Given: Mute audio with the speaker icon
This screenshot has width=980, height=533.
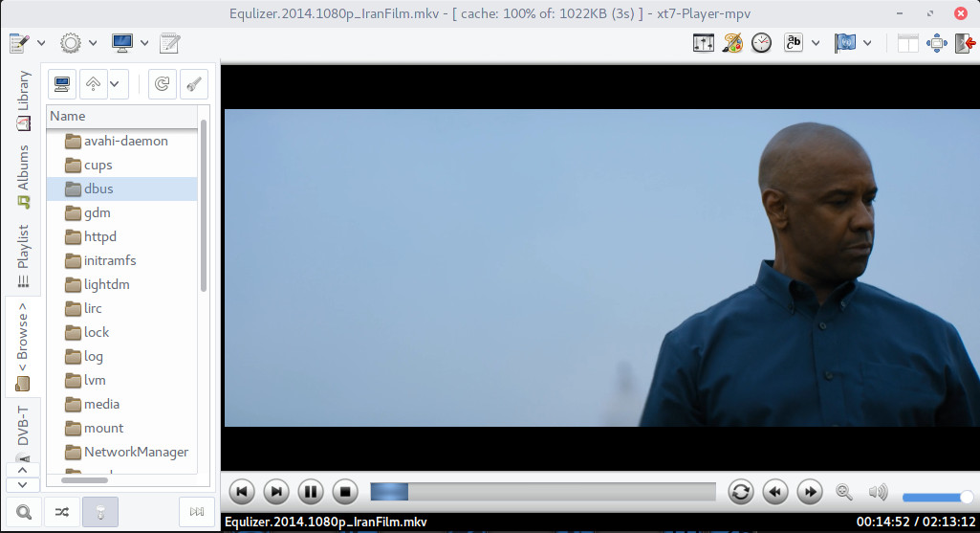Looking at the screenshot, I should click(x=878, y=493).
